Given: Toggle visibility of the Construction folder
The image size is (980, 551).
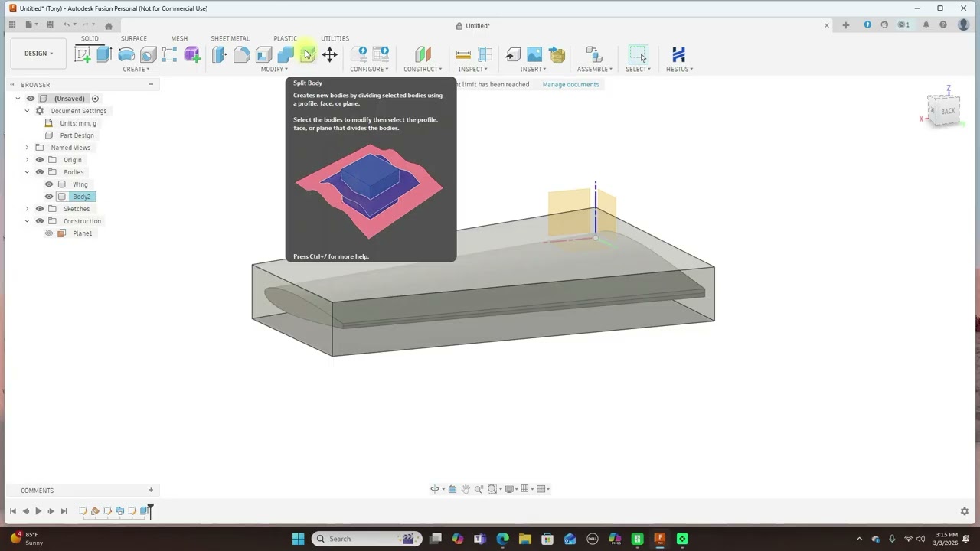Looking at the screenshot, I should click(x=40, y=221).
